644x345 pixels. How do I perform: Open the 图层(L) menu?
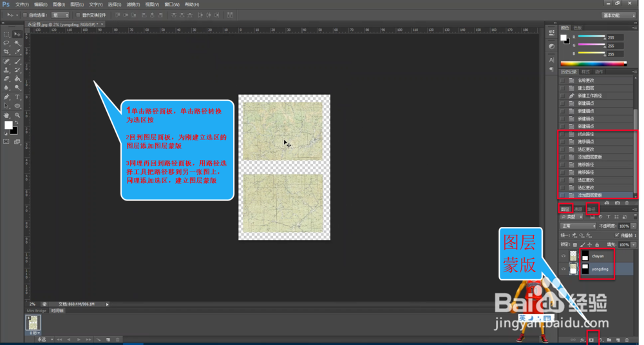[x=77, y=5]
